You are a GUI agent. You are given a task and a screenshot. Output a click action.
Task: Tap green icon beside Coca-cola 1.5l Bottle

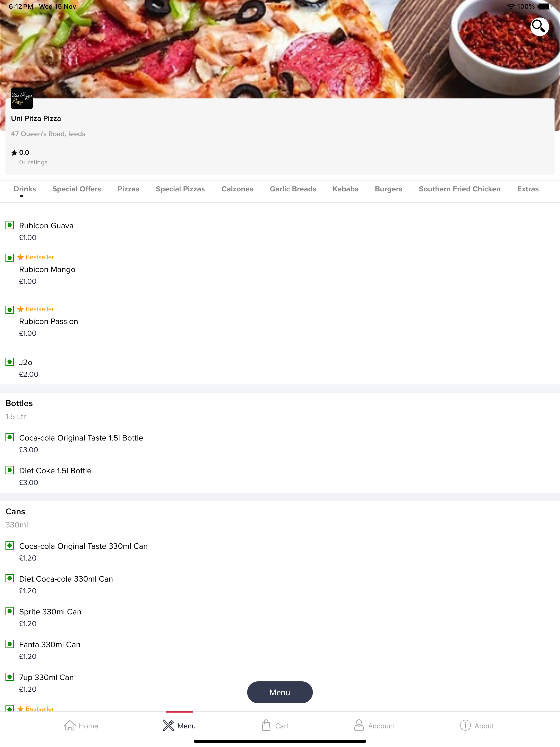(x=10, y=438)
